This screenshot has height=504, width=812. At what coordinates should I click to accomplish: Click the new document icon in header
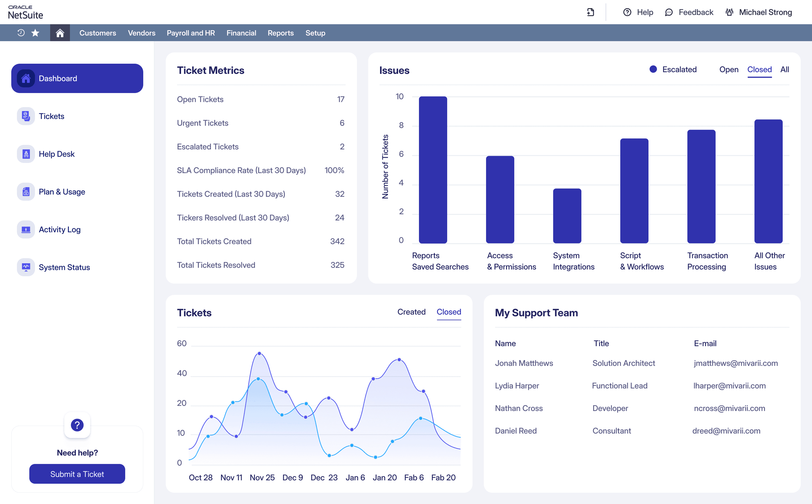590,12
